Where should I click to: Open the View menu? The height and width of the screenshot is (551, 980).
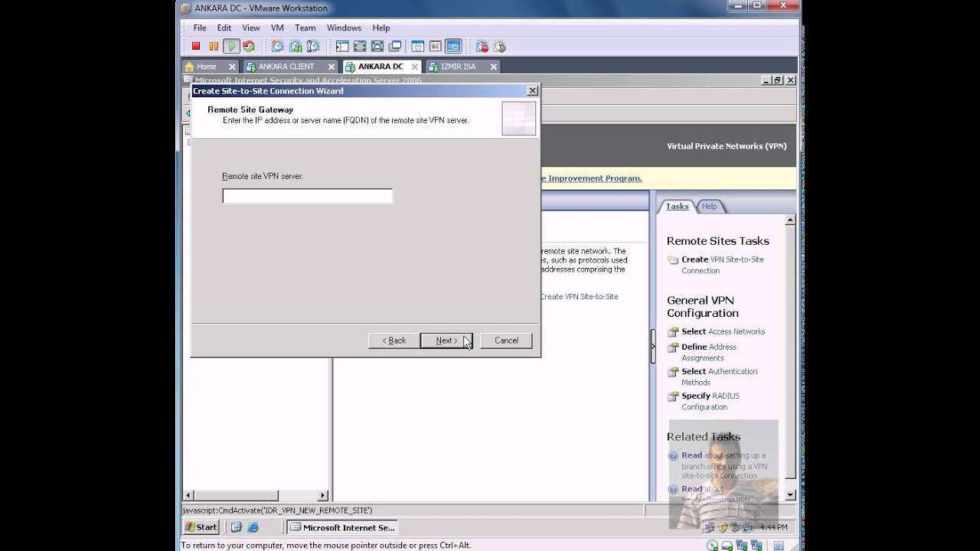251,28
